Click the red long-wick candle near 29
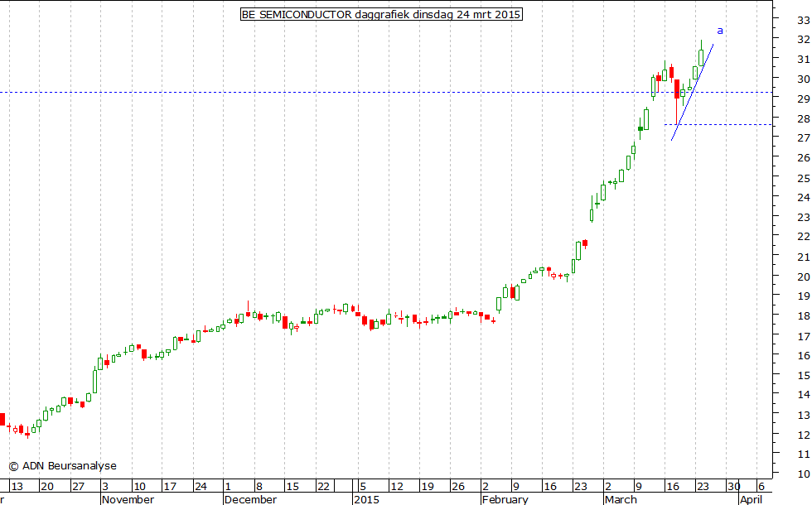The height and width of the screenshot is (505, 812). 677,101
